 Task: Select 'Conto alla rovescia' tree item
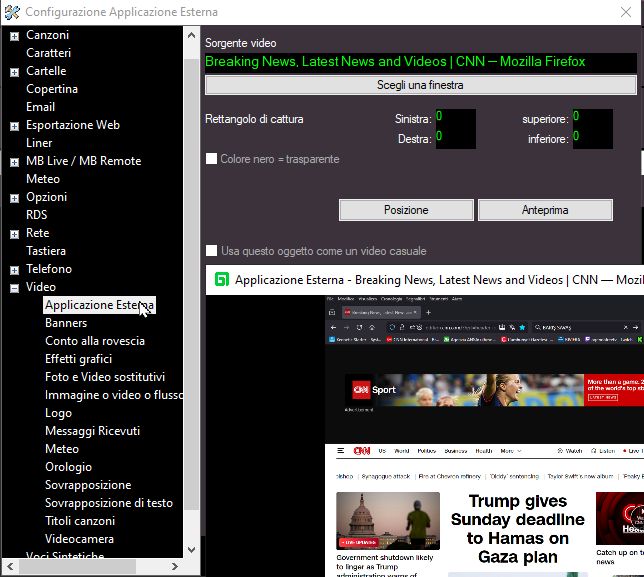point(95,341)
